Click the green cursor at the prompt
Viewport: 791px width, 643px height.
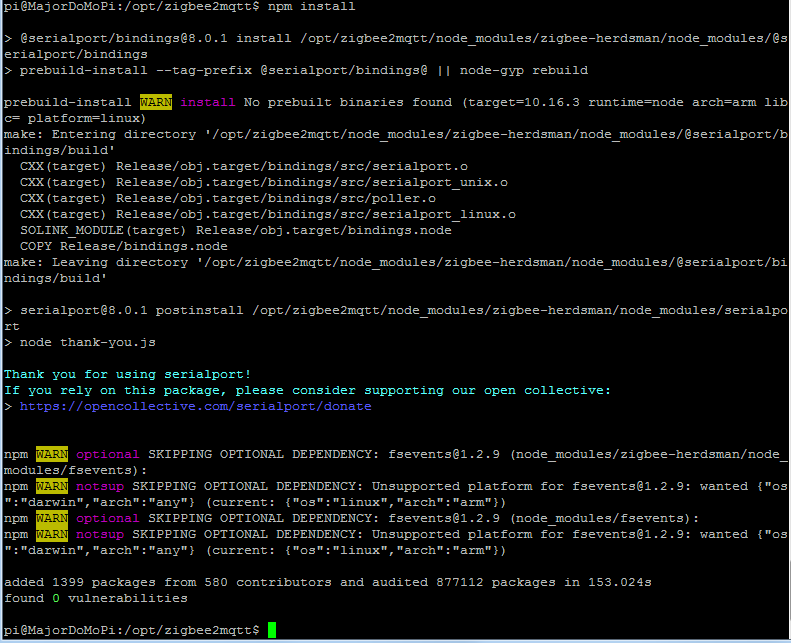pyautogui.click(x=272, y=630)
